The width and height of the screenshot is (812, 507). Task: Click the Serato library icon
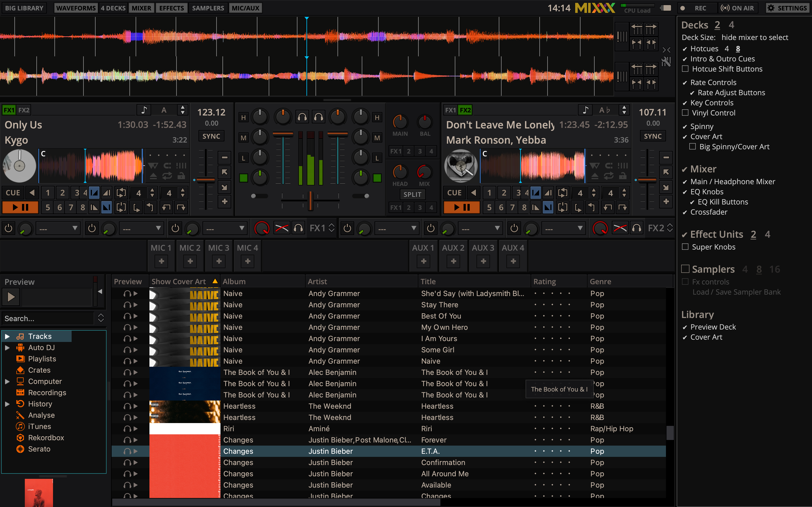pos(20,449)
